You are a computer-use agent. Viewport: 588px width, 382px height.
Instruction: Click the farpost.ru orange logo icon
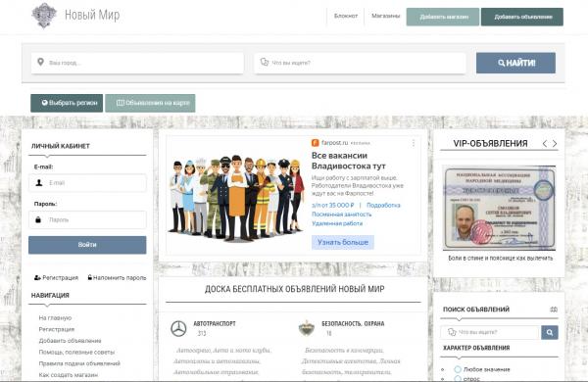[315, 142]
